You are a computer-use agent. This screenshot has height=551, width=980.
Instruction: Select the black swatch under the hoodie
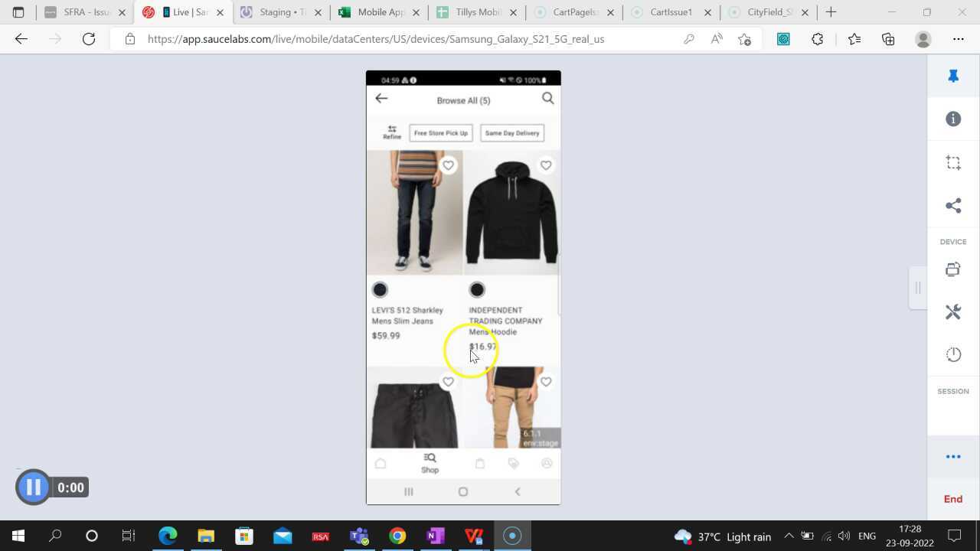[477, 290]
